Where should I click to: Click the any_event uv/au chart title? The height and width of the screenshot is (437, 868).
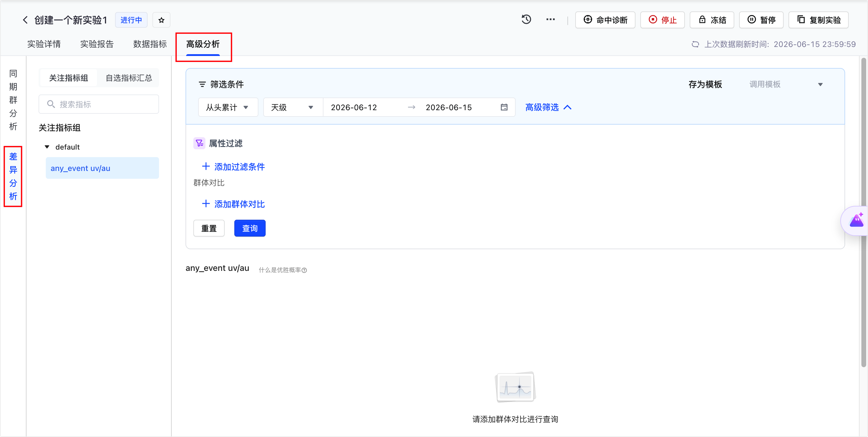pyautogui.click(x=217, y=268)
